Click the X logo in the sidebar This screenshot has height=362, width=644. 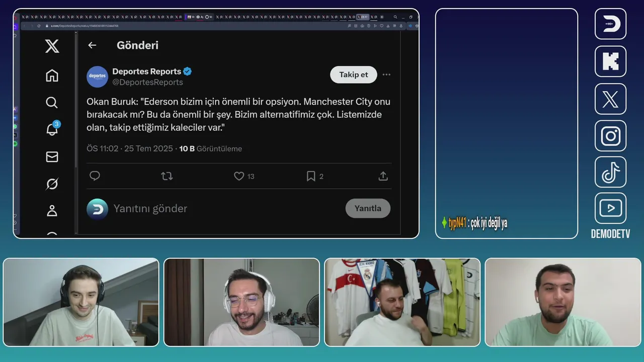coord(52,46)
